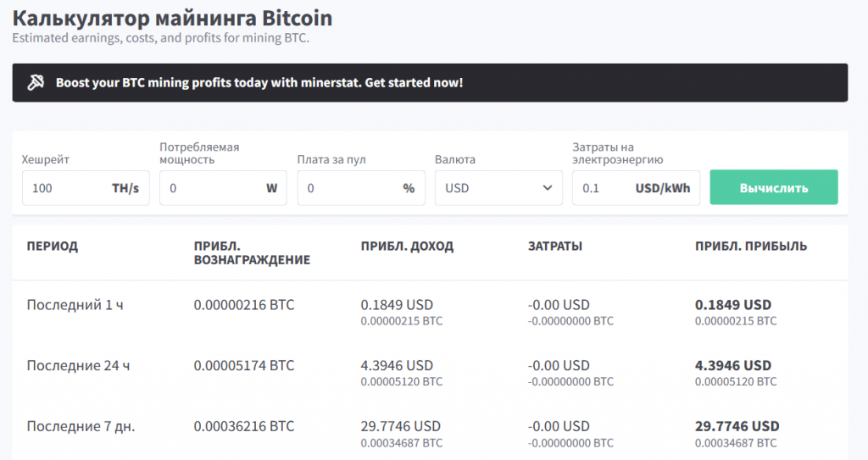The width and height of the screenshot is (868, 460).
Task: Select the Последние 7 дн. row
Action: point(81,426)
